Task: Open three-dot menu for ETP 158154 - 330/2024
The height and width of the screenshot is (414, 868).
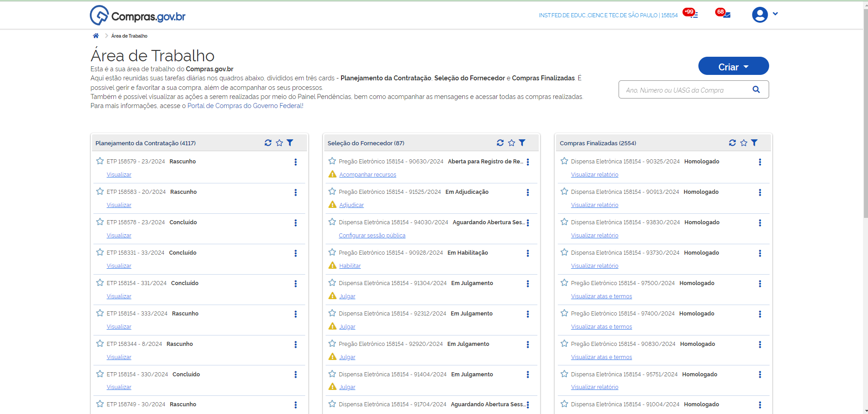Action: 296,375
